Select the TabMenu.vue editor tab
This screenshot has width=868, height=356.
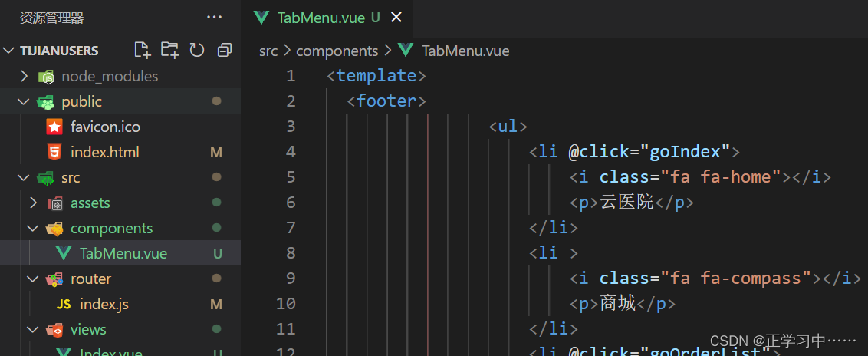[327, 18]
